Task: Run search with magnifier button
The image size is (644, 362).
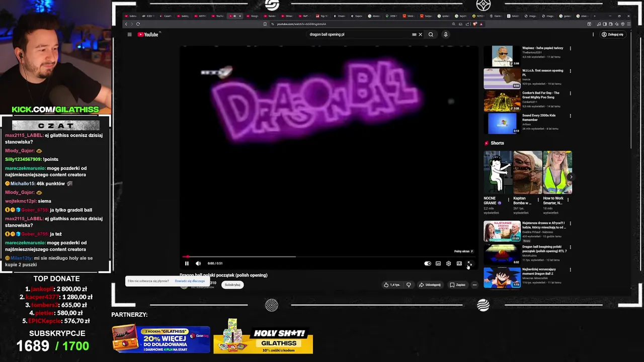Action: click(431, 35)
